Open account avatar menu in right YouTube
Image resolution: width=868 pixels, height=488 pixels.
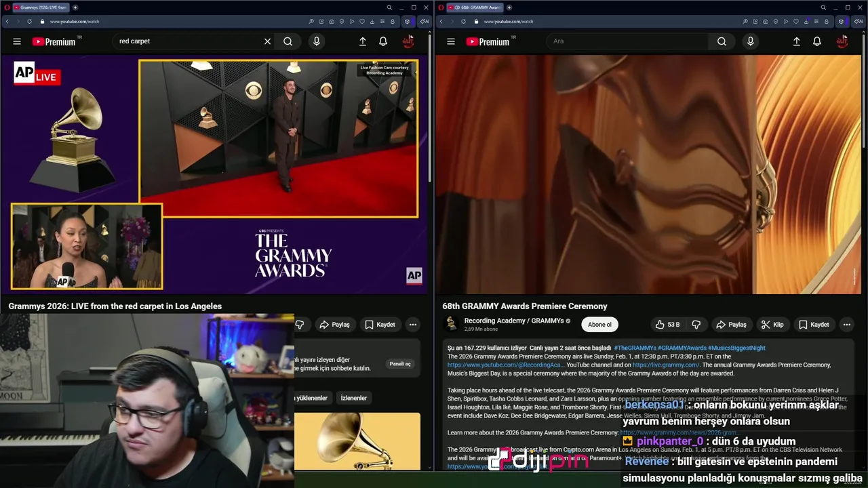[x=842, y=41]
